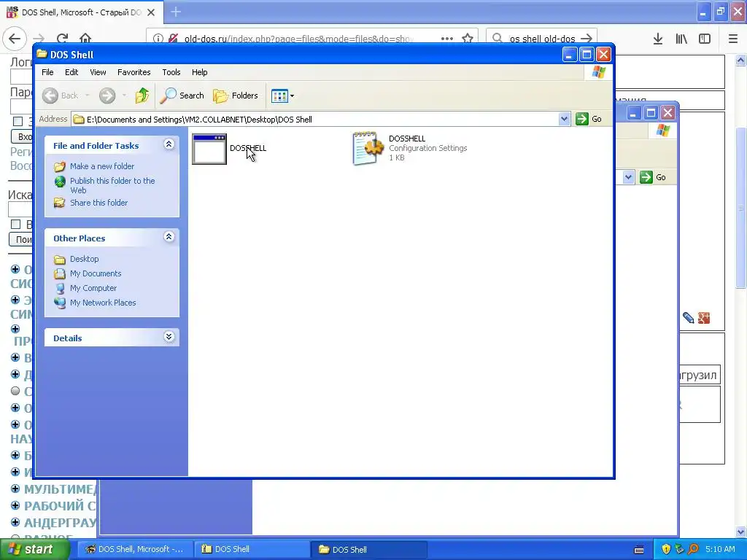Image resolution: width=747 pixels, height=560 pixels.
Task: Open the Forward history dropdown arrow
Action: pyautogui.click(x=124, y=96)
